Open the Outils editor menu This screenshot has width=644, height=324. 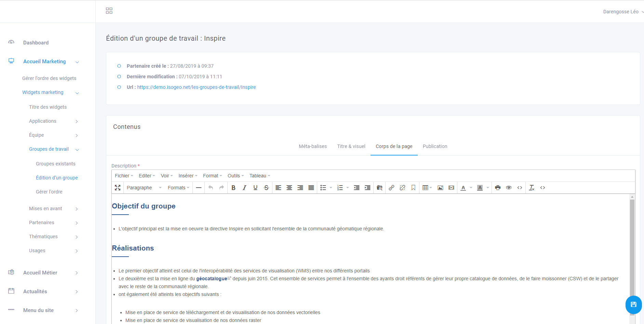tap(236, 176)
